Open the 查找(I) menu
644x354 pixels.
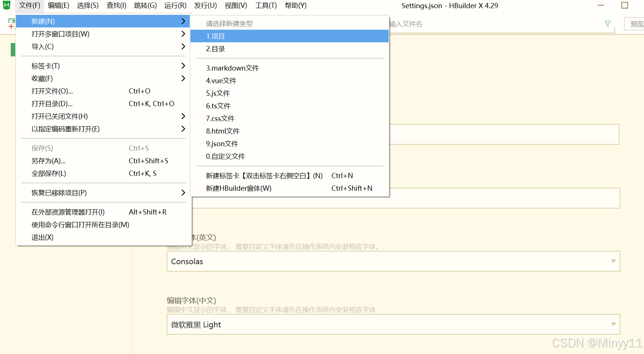pos(117,6)
